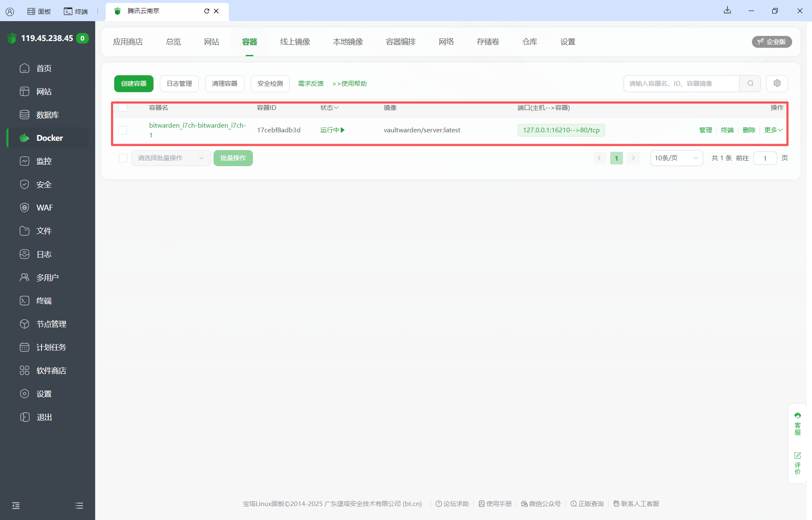812x520 pixels.
Task: Toggle select-all checkbox in table header
Action: 123,108
